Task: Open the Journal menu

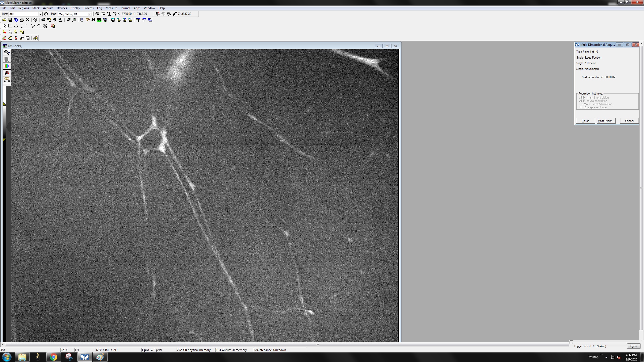Action: coord(125,8)
